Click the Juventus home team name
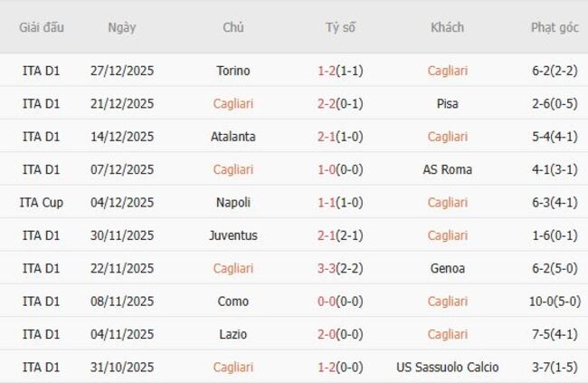The image size is (588, 383). tap(233, 235)
